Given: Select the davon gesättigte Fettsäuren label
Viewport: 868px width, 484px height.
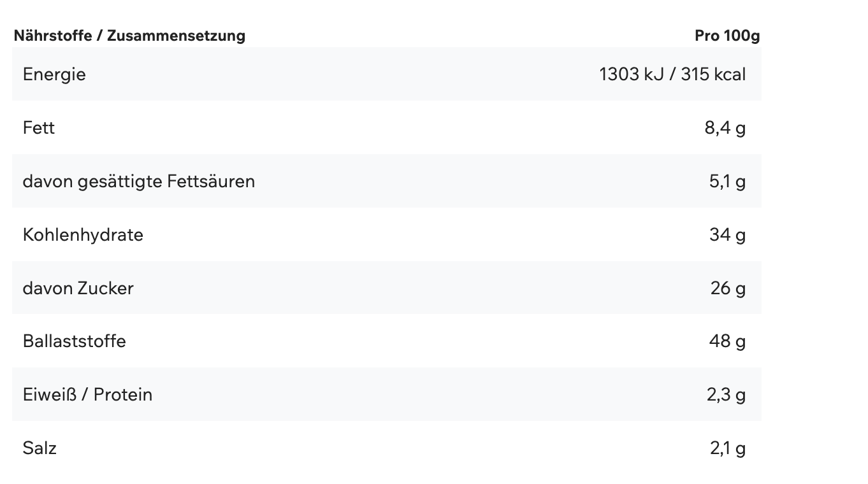Looking at the screenshot, I should [138, 181].
